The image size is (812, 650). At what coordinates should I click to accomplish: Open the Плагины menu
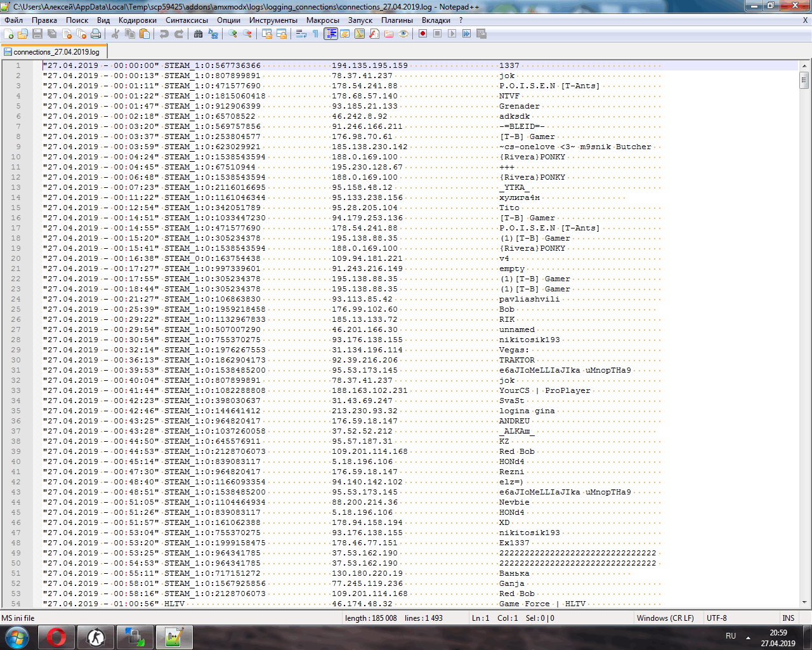pyautogui.click(x=397, y=20)
